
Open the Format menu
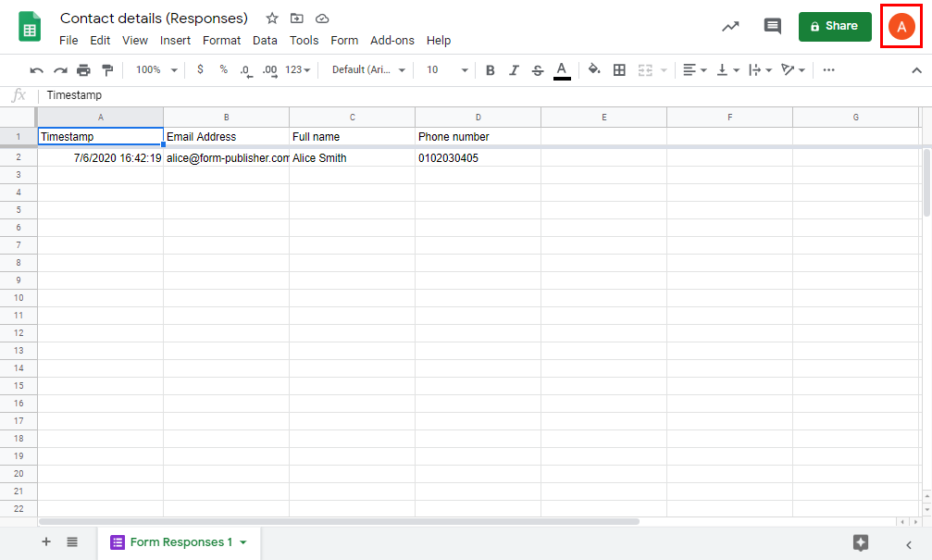[222, 41]
